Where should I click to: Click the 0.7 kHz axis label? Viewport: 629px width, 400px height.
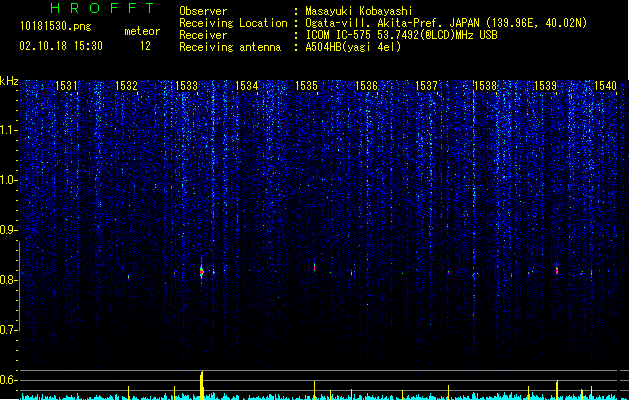[8, 330]
